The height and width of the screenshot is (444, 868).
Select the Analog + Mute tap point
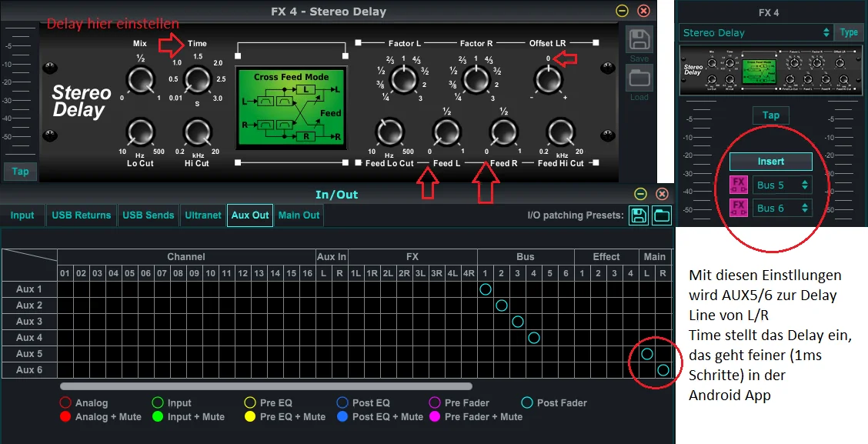pyautogui.click(x=65, y=416)
